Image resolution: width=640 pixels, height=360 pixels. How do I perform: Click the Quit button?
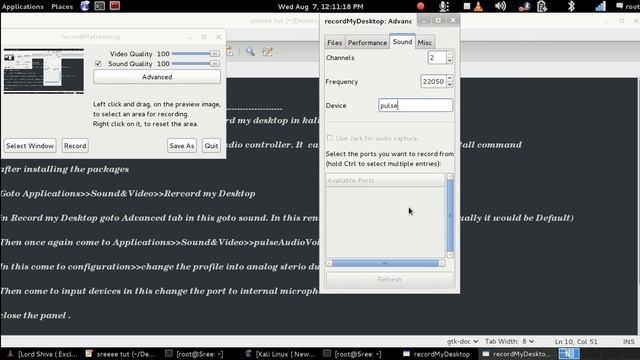(x=211, y=146)
